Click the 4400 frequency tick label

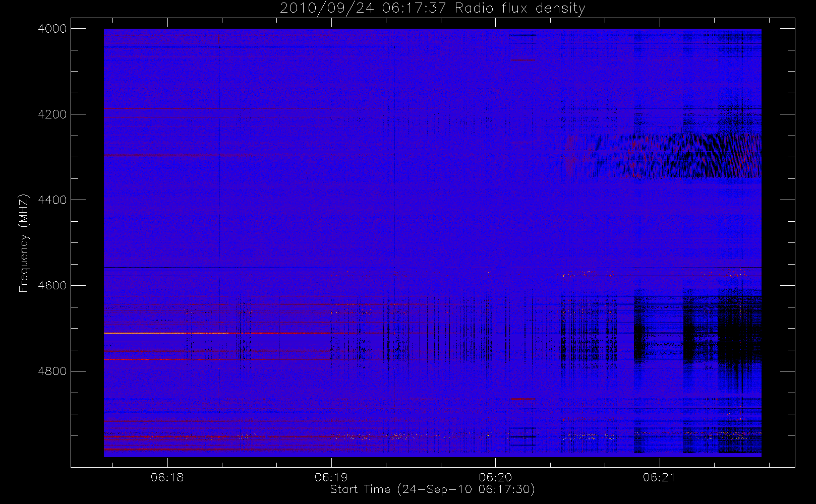tap(52, 200)
